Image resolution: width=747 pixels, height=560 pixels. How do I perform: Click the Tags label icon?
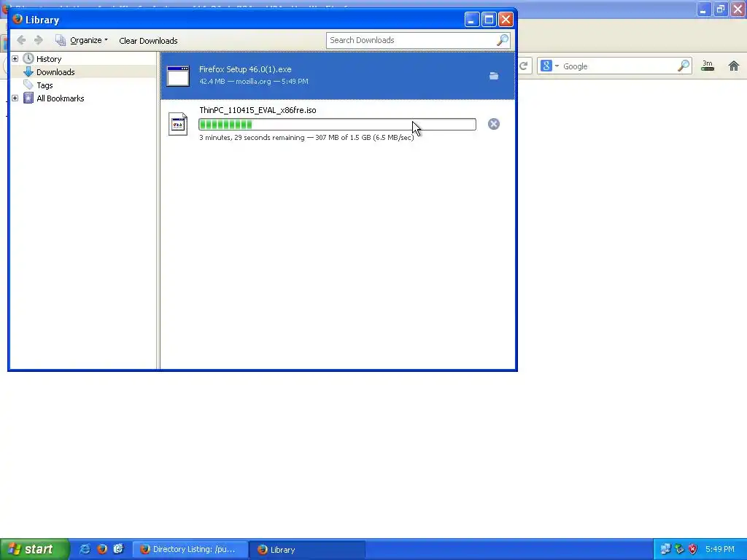(28, 85)
